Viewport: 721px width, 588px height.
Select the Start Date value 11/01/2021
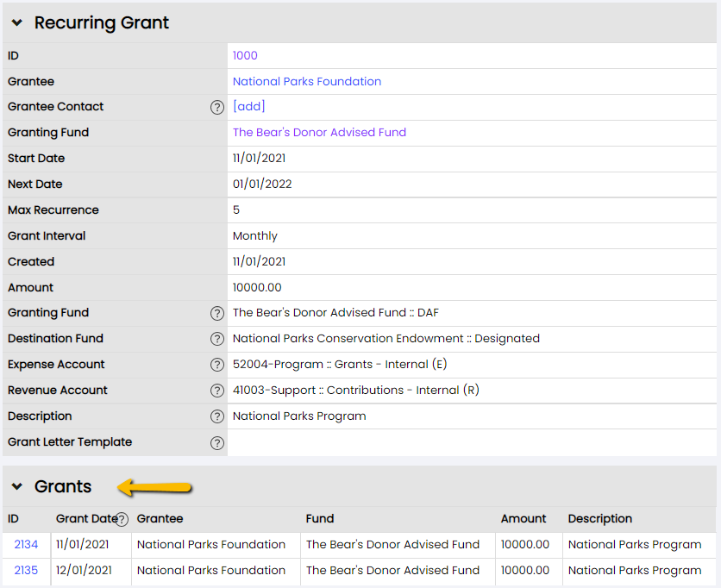click(259, 158)
